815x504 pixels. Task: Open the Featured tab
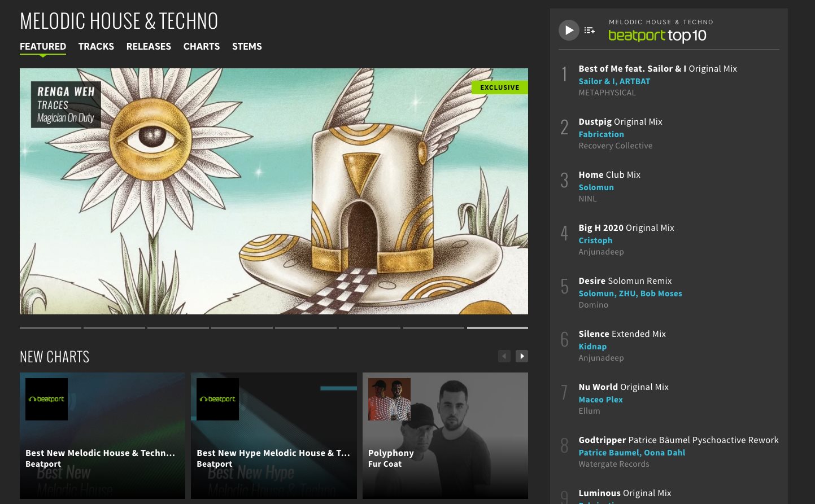pyautogui.click(x=43, y=46)
